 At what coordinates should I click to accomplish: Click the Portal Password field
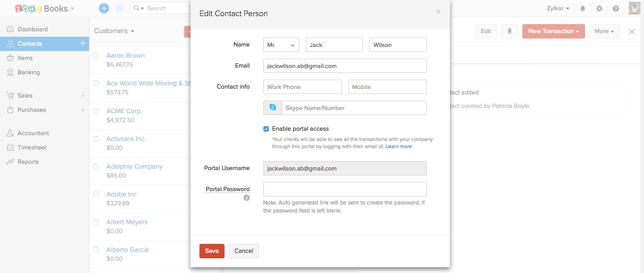click(x=345, y=189)
